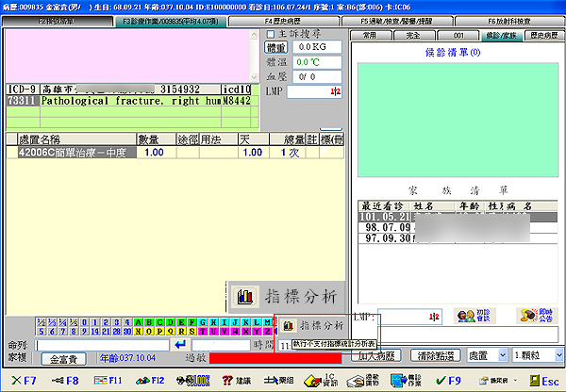Click the blue enter arrow beside 命列 field
566x392 pixels.
(x=181, y=345)
